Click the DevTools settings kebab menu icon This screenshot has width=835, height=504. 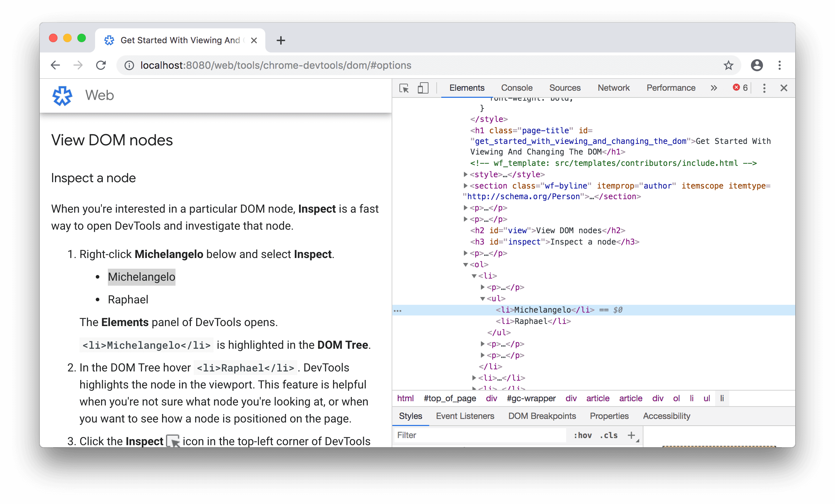point(764,87)
